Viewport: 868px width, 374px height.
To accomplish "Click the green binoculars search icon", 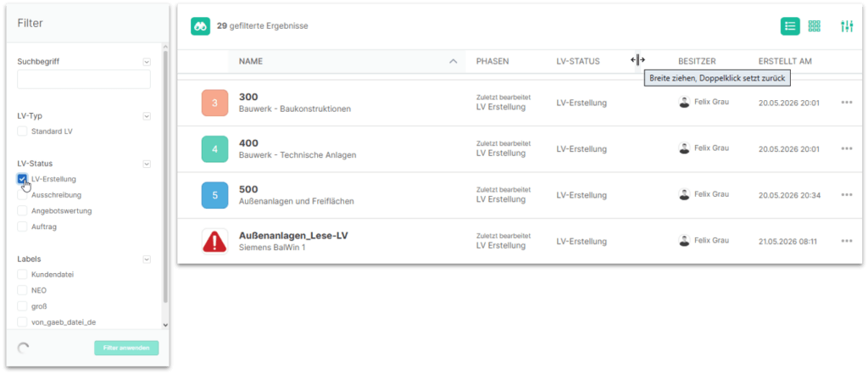I will [200, 26].
